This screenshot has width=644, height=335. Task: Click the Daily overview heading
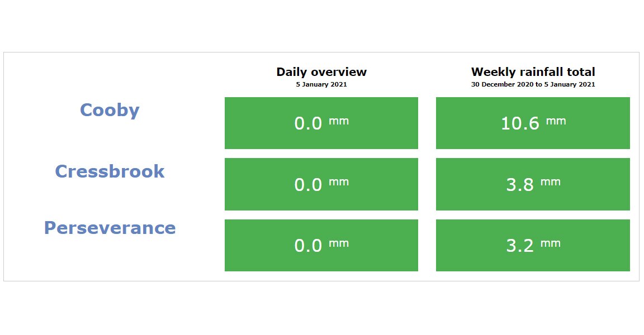321,72
